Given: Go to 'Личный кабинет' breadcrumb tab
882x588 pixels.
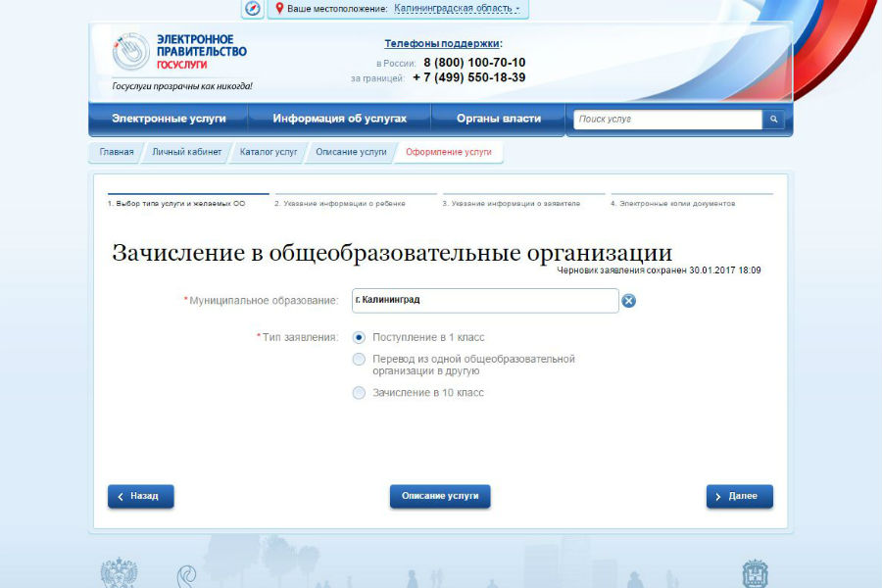Looking at the screenshot, I should (186, 153).
